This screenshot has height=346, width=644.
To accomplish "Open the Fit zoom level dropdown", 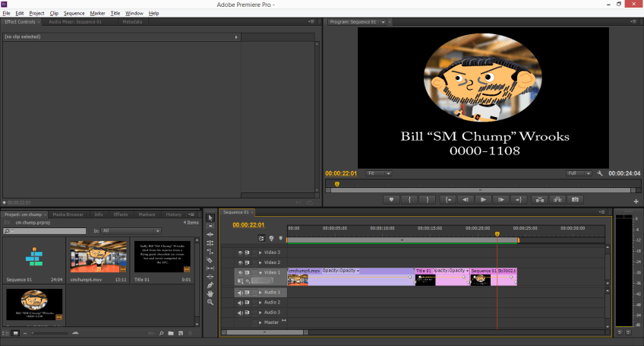I will click(x=378, y=173).
